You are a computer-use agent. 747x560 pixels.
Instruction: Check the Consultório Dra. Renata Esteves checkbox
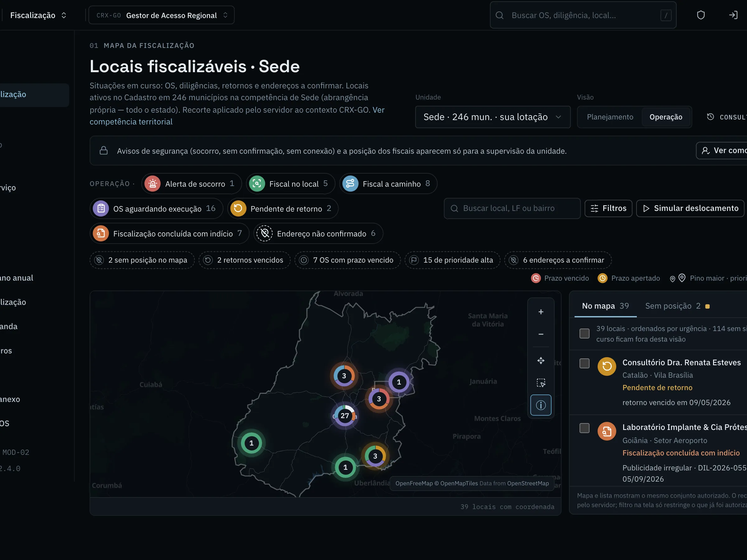tap(584, 364)
